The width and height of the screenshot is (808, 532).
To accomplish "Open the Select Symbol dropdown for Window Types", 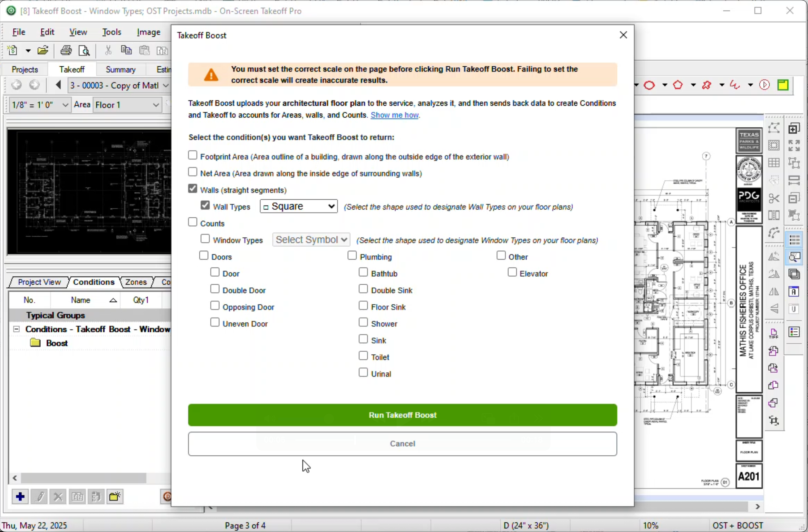I will tap(311, 240).
